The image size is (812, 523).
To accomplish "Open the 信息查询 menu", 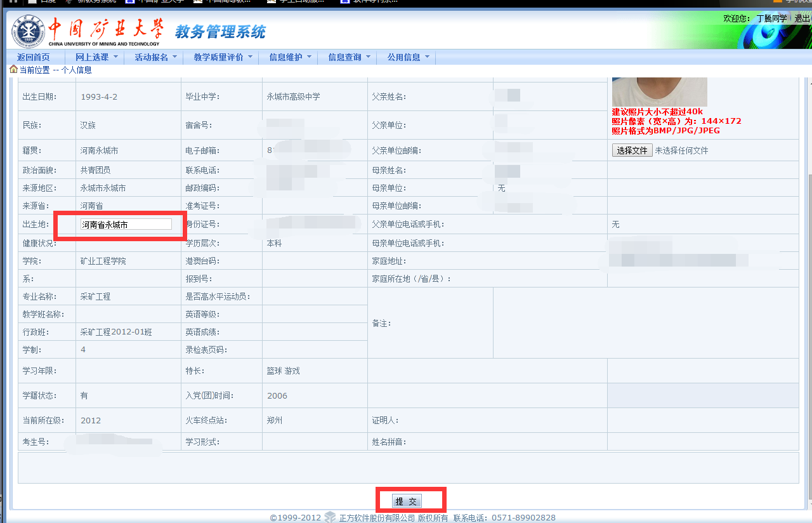I will [350, 57].
